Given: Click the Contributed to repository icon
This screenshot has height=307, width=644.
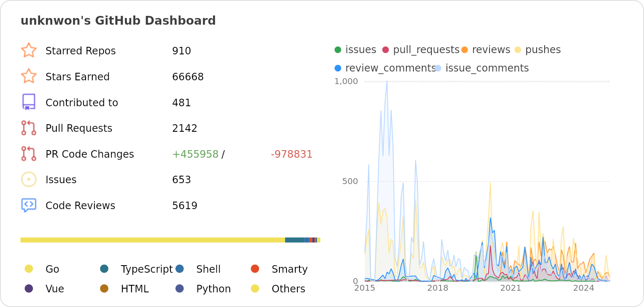Looking at the screenshot, I should pos(29,102).
